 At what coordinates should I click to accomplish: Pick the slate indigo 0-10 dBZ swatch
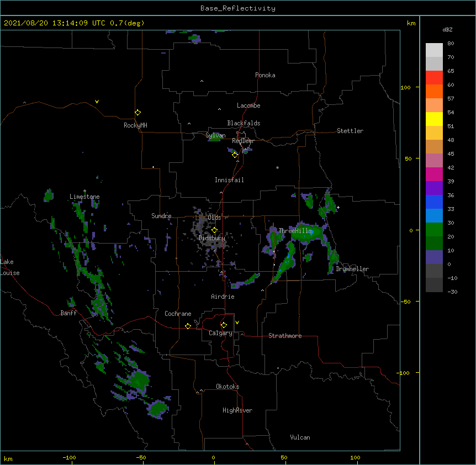pyautogui.click(x=434, y=257)
